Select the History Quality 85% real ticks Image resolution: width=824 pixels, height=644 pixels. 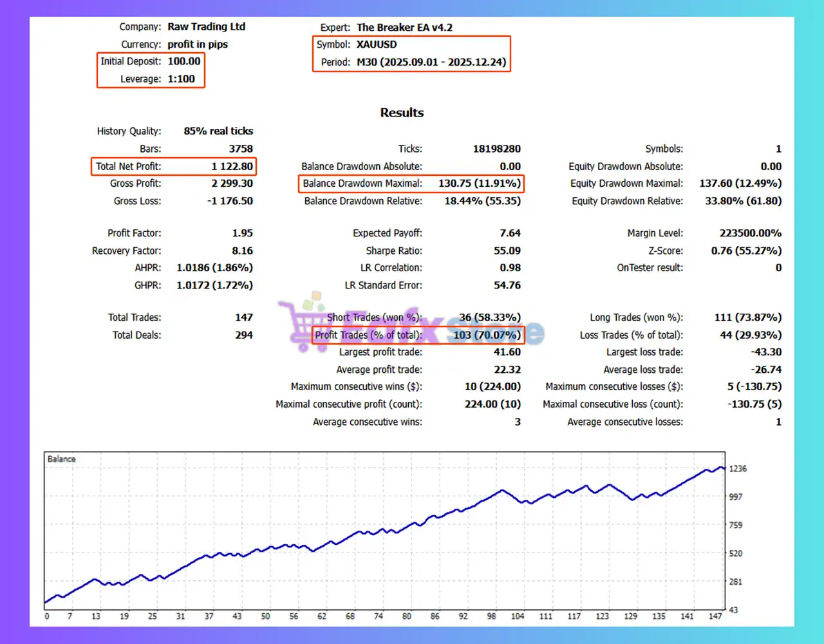coord(218,131)
